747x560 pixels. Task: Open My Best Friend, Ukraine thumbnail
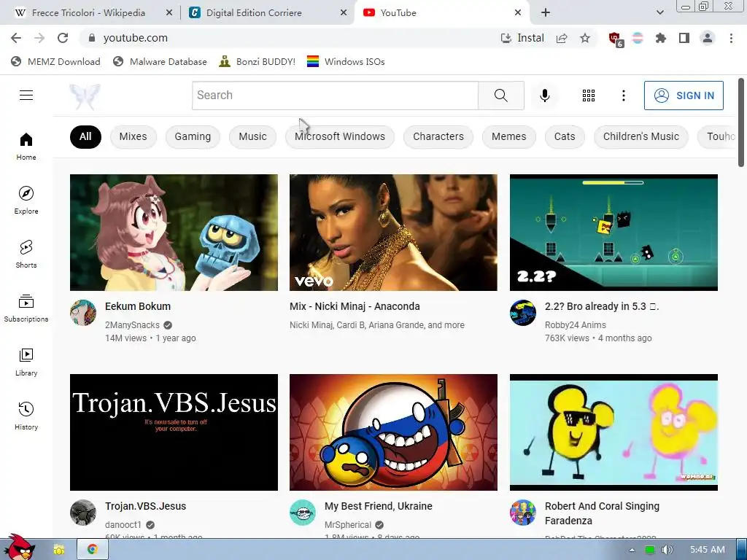click(x=393, y=432)
